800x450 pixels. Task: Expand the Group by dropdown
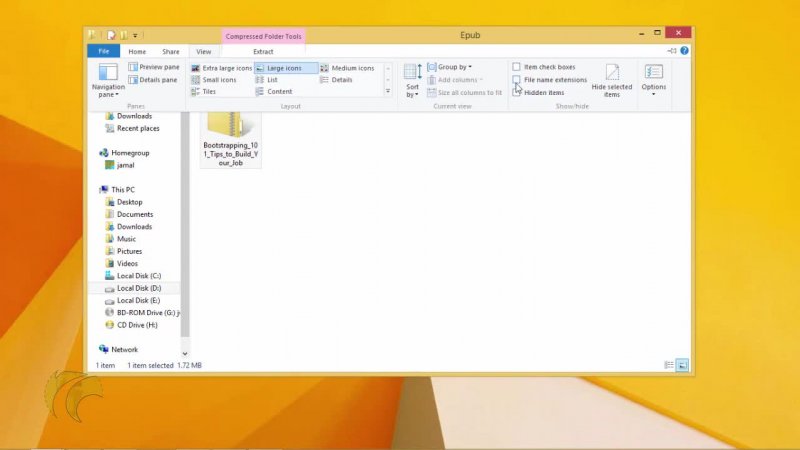450,67
